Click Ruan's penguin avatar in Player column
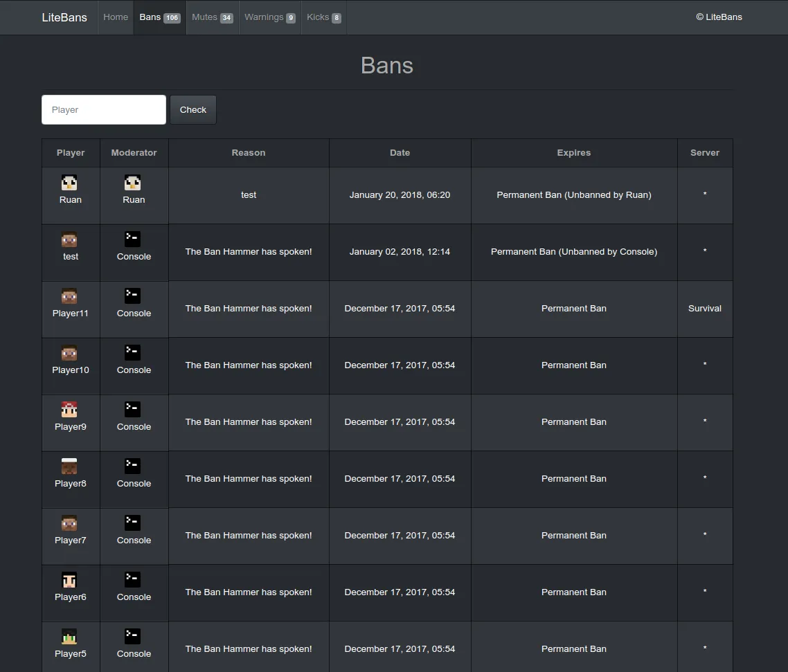The image size is (788, 672). coord(69,183)
